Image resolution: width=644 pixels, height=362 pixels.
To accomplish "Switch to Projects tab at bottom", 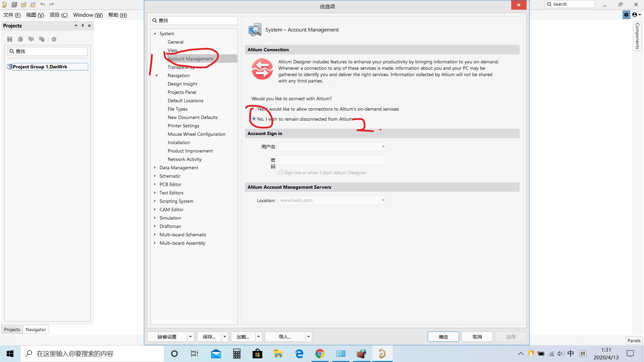I will click(x=12, y=329).
